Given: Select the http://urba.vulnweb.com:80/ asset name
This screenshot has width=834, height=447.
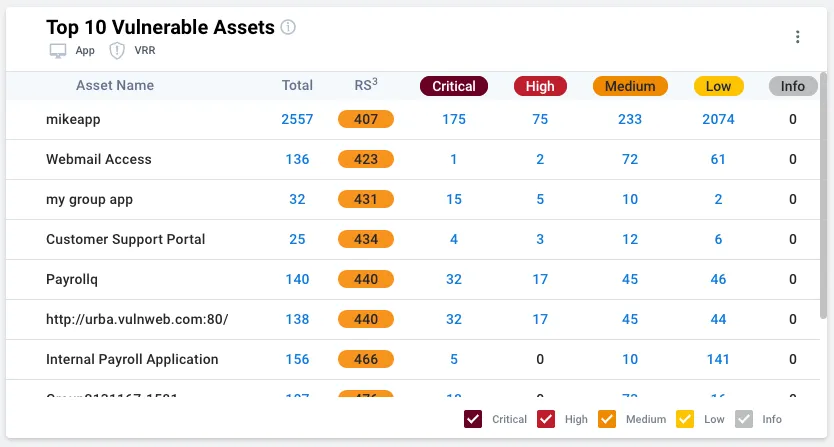Looking at the screenshot, I should point(137,319).
